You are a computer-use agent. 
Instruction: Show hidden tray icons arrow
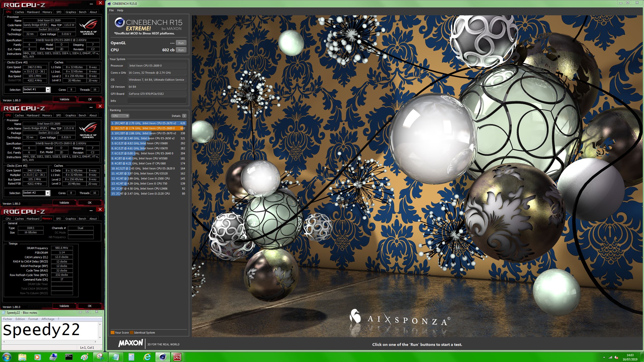604,357
